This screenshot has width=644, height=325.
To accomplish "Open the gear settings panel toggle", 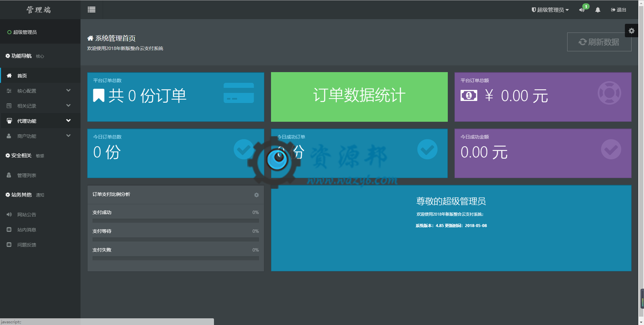I will (632, 31).
